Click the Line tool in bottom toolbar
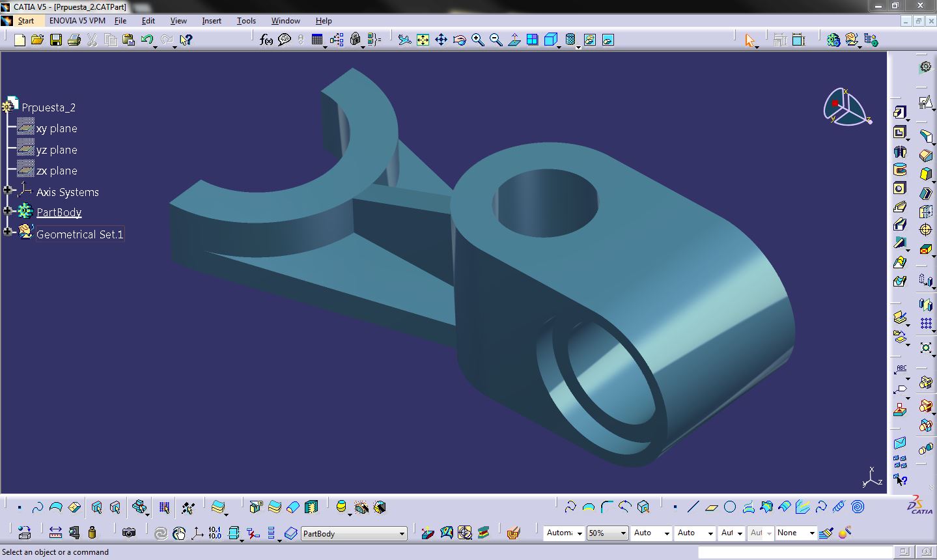Screen dimensions: 937x560 tap(693, 507)
